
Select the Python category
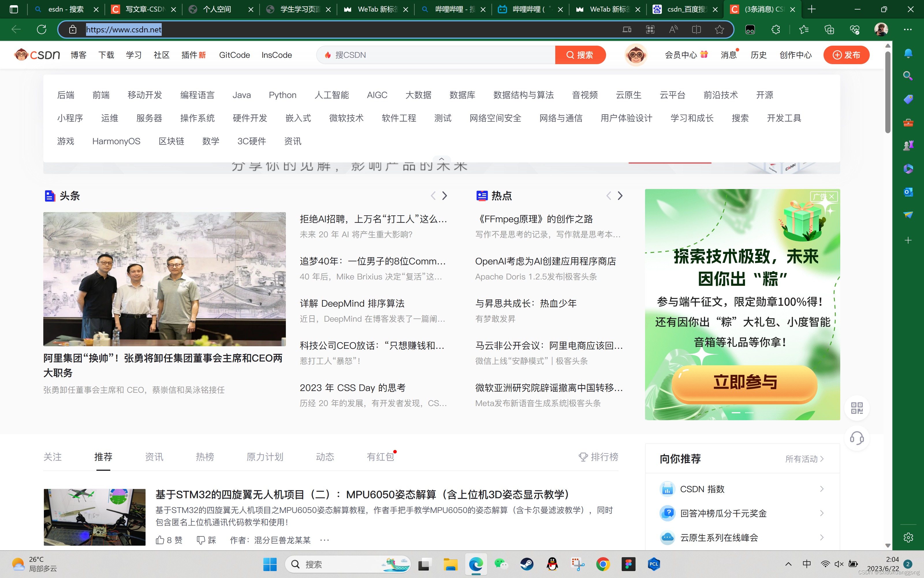(283, 95)
